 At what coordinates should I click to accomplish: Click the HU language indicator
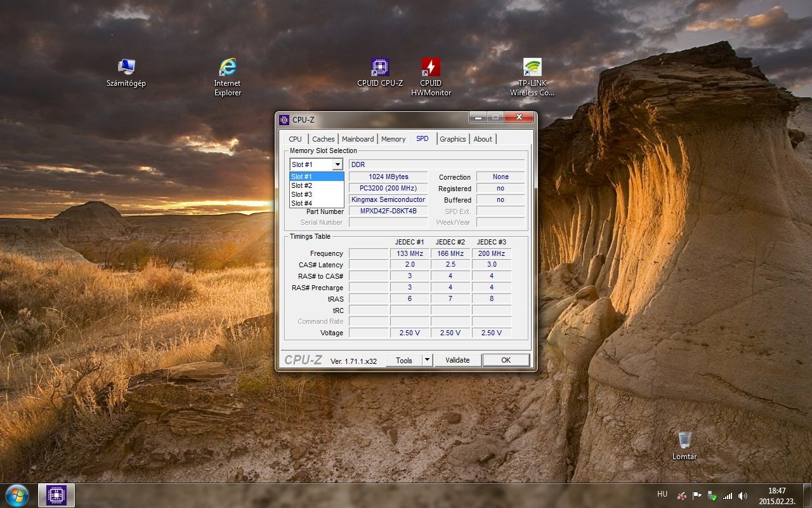pyautogui.click(x=662, y=494)
